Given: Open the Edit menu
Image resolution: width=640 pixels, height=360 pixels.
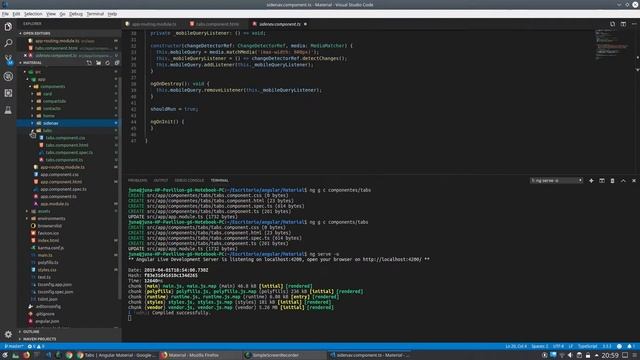Looking at the screenshot, I should (x=16, y=14).
